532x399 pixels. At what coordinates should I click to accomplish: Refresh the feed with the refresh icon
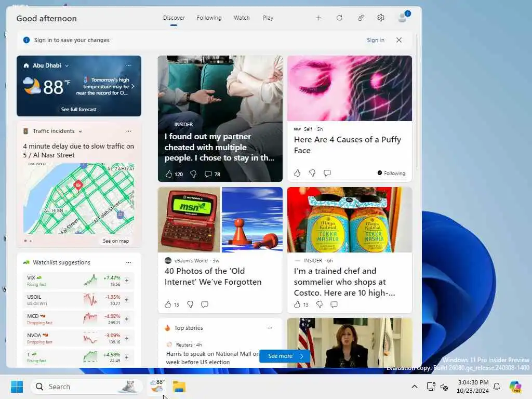tap(339, 18)
